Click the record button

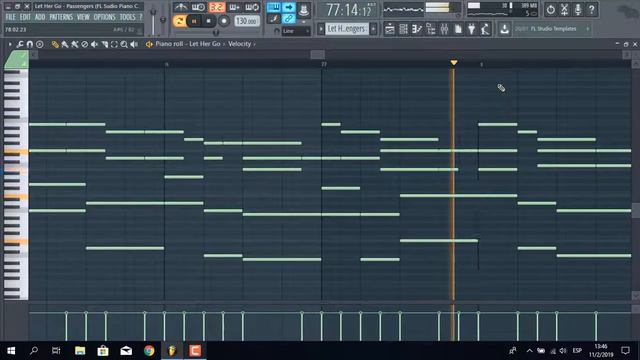click(x=224, y=21)
